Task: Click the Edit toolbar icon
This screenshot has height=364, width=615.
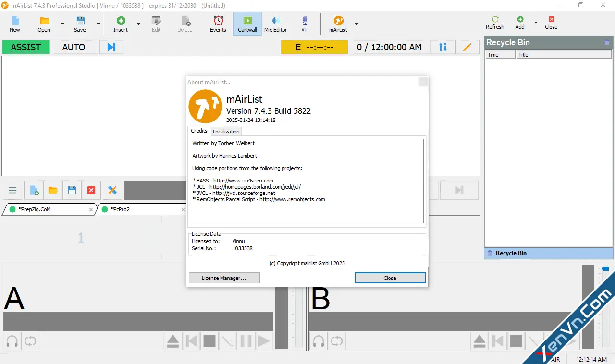Action: (x=156, y=21)
